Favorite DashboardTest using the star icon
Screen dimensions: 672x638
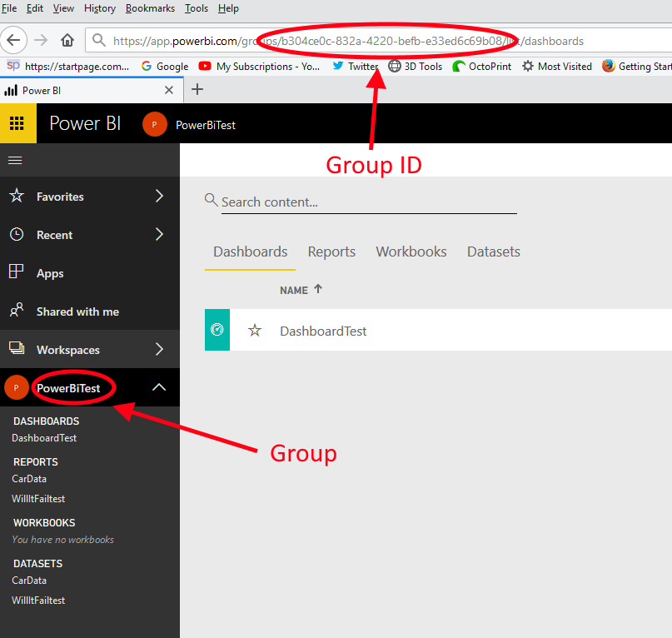click(x=255, y=330)
